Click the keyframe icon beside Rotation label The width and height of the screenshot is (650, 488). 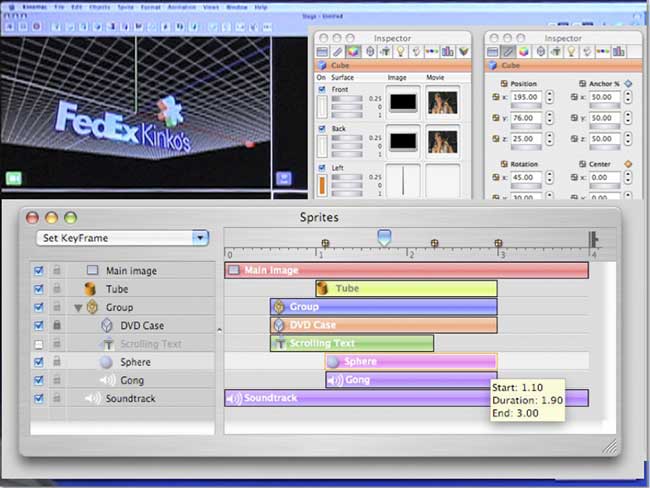click(504, 164)
